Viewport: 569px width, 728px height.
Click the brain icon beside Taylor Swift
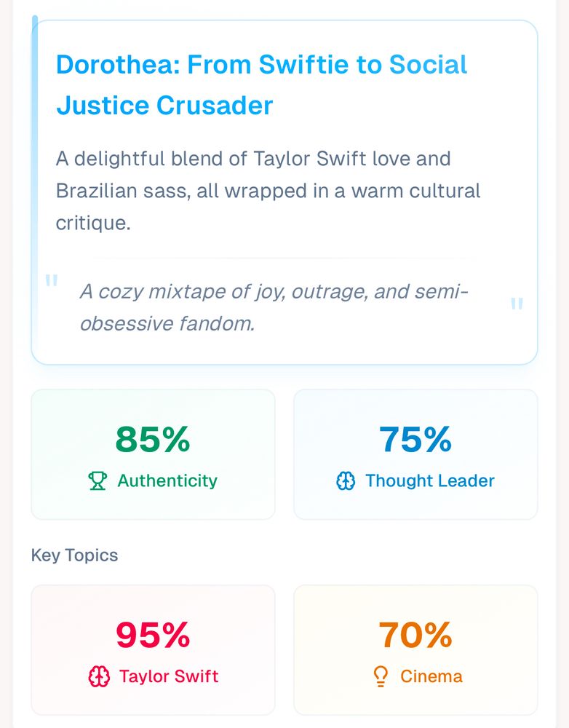point(99,676)
